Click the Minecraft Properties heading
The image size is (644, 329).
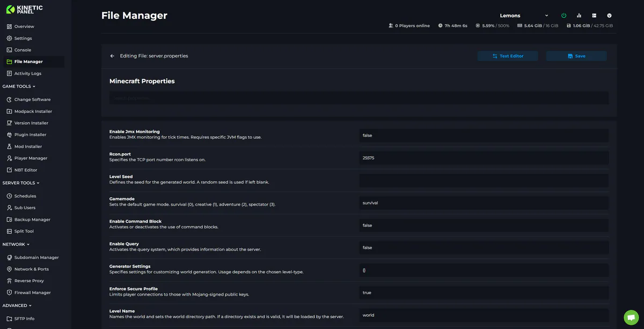142,81
